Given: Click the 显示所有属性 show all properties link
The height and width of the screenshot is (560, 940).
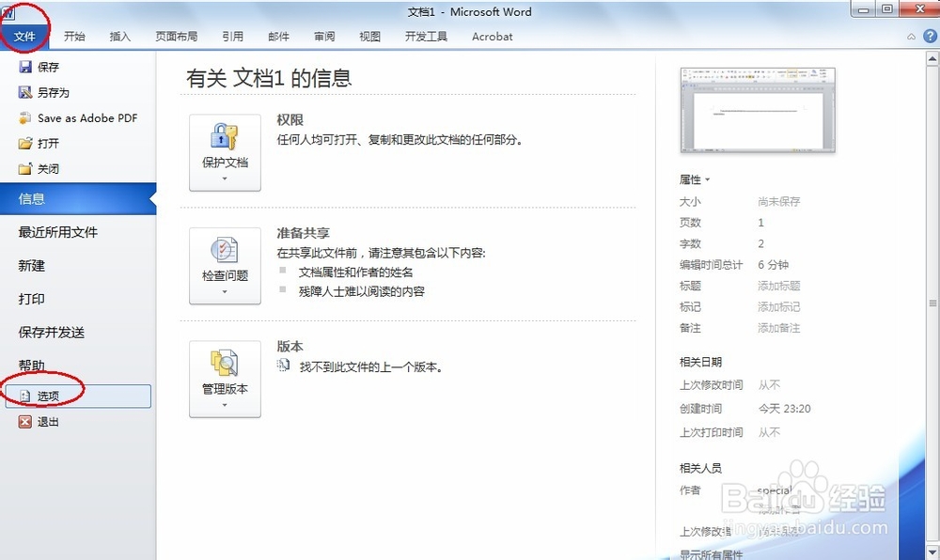Looking at the screenshot, I should point(711,554).
